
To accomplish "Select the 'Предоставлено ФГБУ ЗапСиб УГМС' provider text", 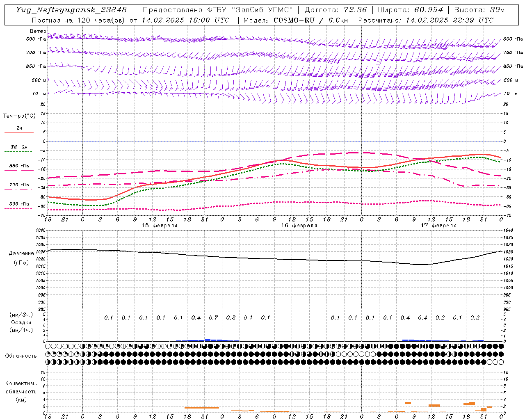I will 218,10.
